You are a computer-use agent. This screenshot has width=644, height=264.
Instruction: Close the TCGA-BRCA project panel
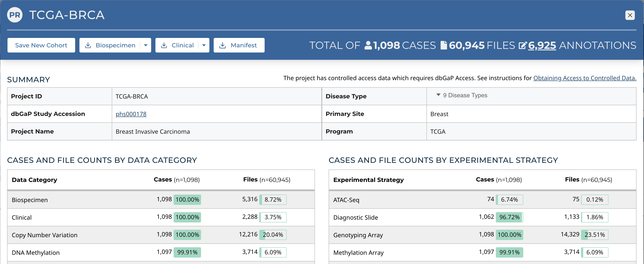[630, 15]
